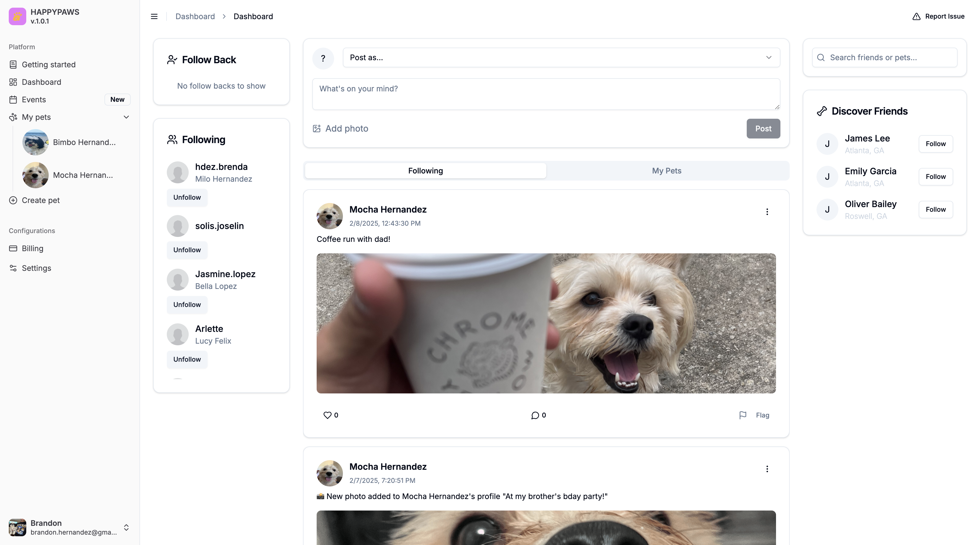
Task: Click Brandon's profile picture at the bottom
Action: pos(17,527)
